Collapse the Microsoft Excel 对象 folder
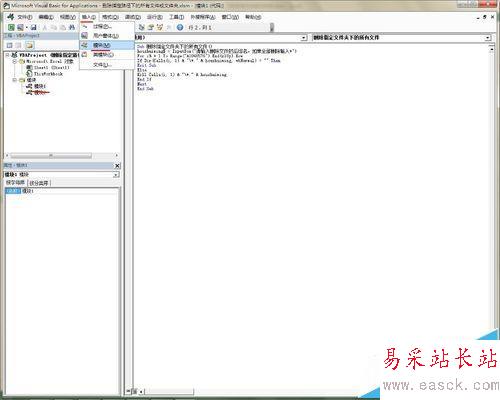Image resolution: width=500 pixels, height=400 pixels. coord(14,61)
